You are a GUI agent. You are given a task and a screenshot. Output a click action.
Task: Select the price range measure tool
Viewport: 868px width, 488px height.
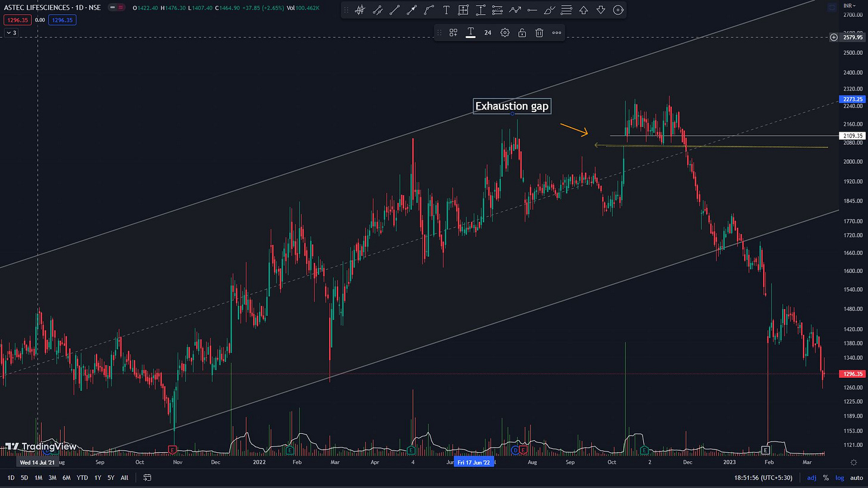coord(480,10)
